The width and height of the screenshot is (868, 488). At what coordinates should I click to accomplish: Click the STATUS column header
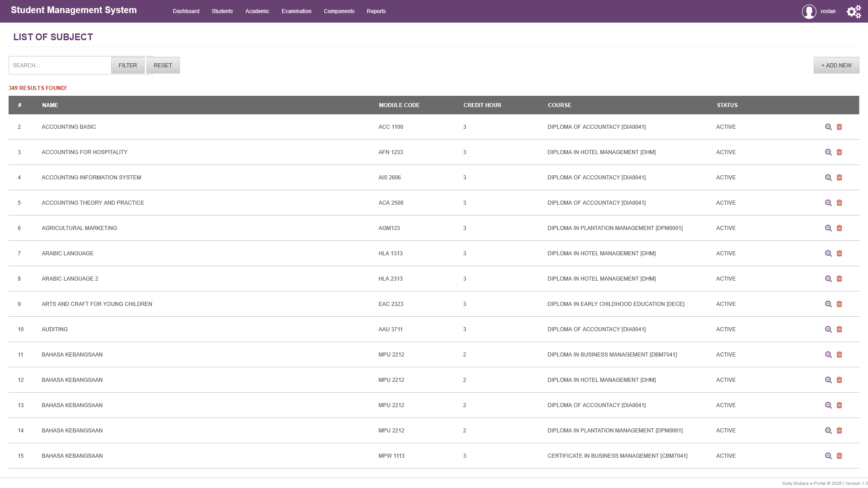tap(727, 105)
